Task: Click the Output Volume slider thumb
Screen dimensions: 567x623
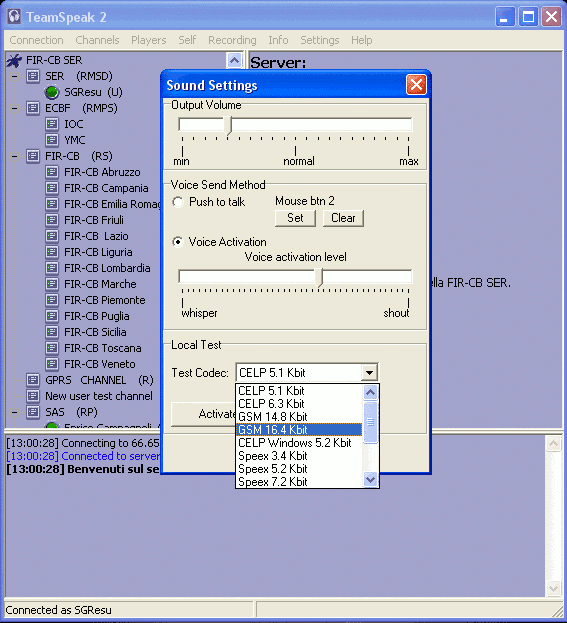Action: click(228, 126)
